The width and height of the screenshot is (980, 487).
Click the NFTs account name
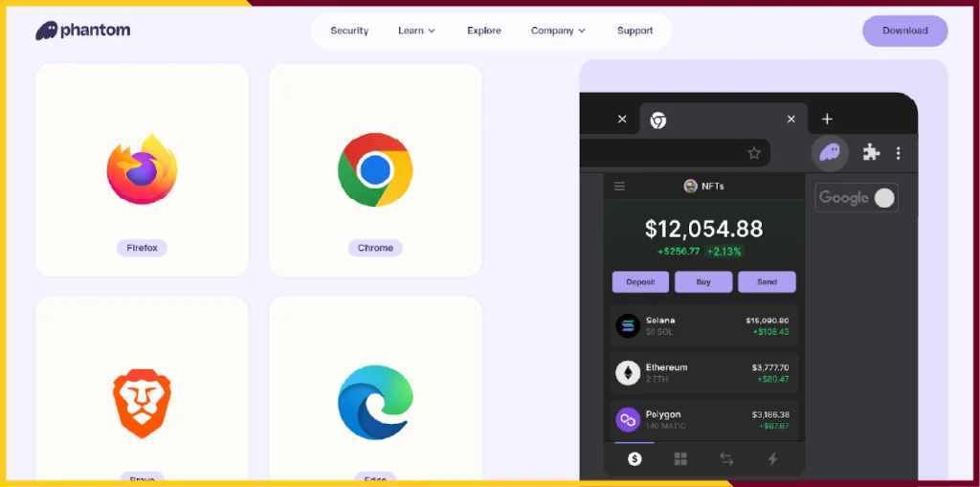pyautogui.click(x=712, y=186)
